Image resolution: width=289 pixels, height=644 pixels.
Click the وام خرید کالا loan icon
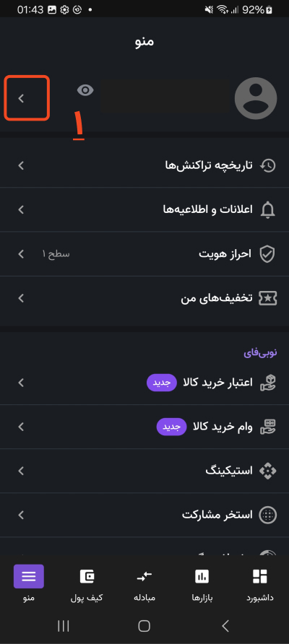click(267, 427)
